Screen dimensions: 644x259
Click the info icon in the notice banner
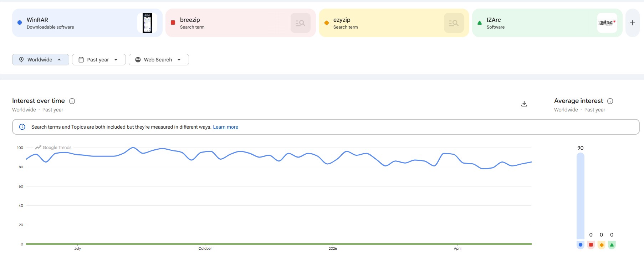tap(22, 127)
